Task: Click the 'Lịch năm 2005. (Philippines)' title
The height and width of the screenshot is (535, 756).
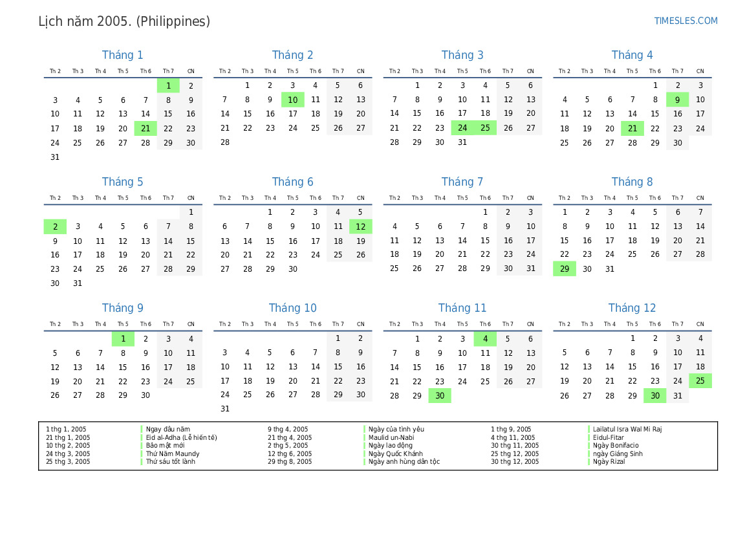Action: tap(124, 21)
